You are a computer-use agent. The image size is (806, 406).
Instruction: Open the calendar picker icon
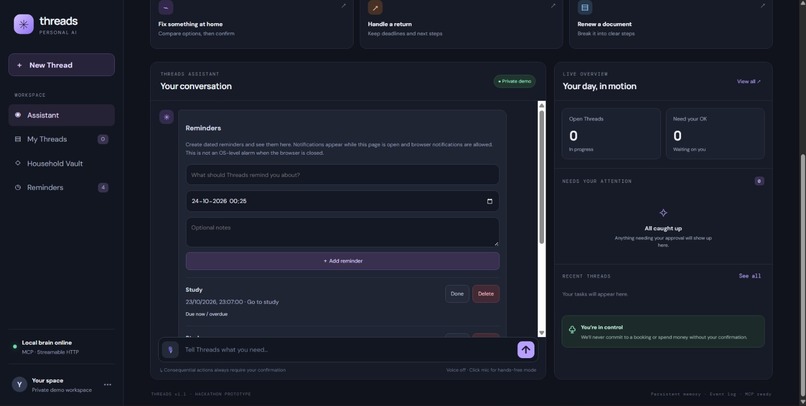click(489, 201)
